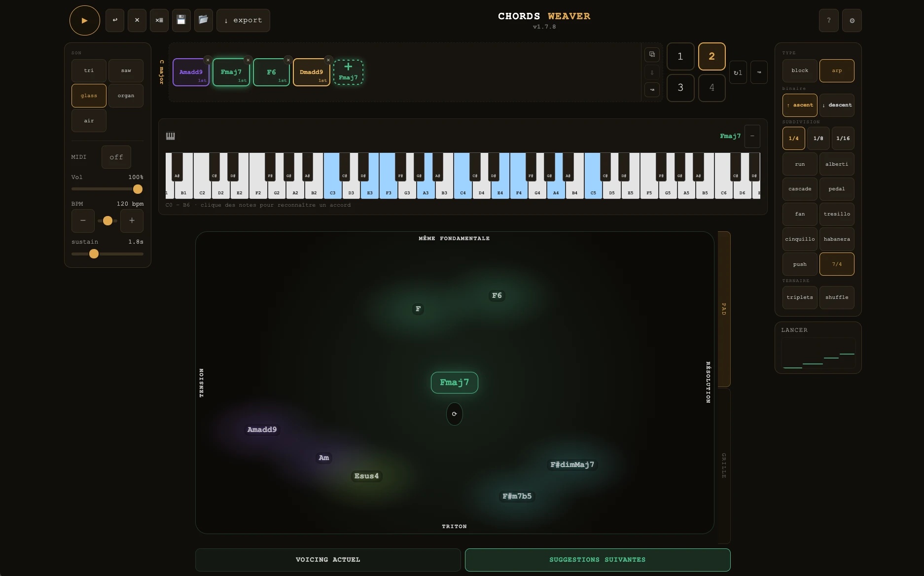Image resolution: width=924 pixels, height=576 pixels.
Task: Collapse keyboard panel with the minus button
Action: (752, 136)
